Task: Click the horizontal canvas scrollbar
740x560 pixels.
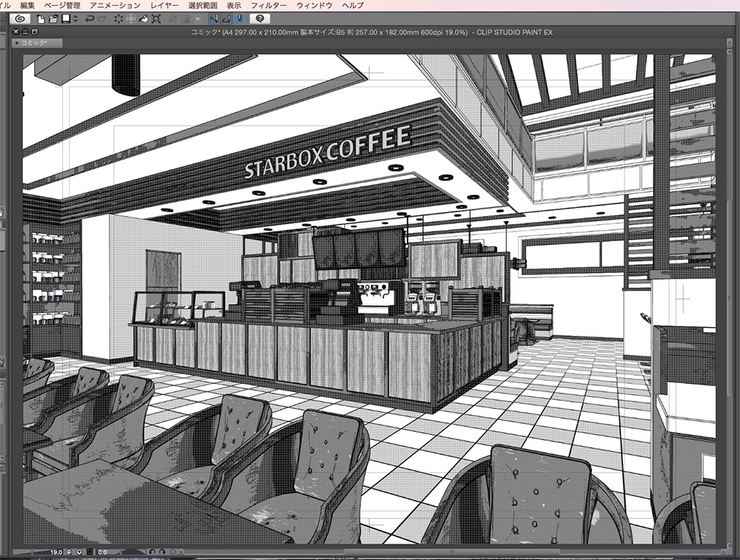Action: click(x=451, y=552)
